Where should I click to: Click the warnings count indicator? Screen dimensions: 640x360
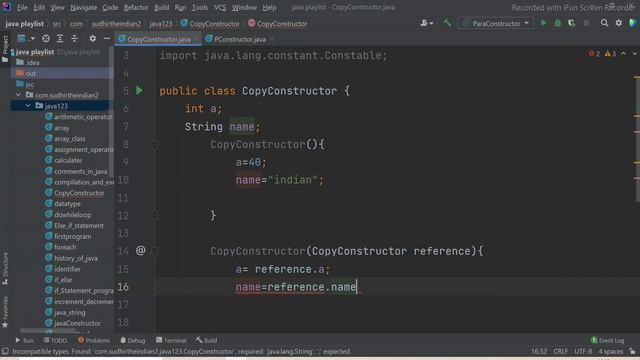point(610,53)
